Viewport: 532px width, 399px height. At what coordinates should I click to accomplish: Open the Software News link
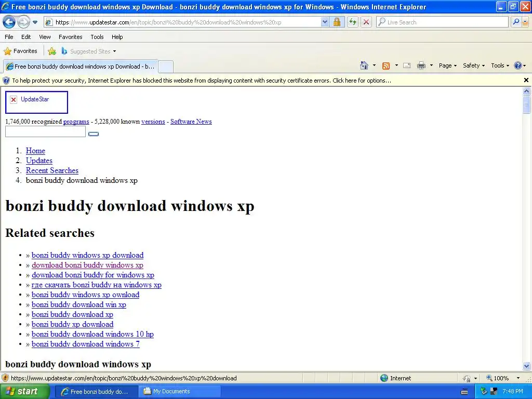click(191, 122)
